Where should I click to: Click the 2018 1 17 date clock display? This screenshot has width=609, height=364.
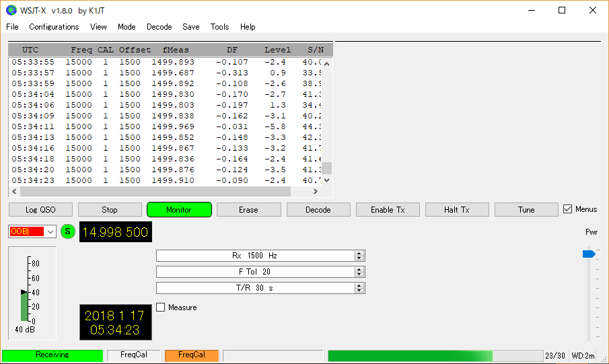click(115, 322)
